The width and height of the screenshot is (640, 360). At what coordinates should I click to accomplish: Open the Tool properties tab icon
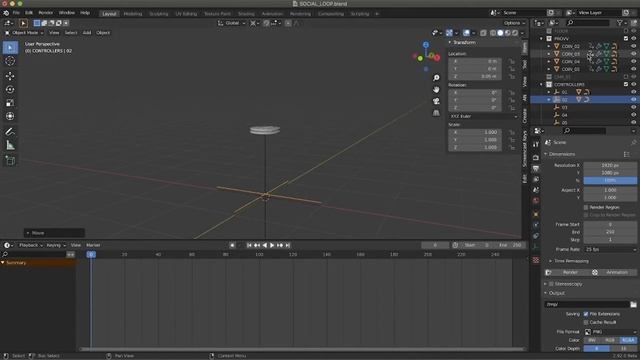(536, 144)
